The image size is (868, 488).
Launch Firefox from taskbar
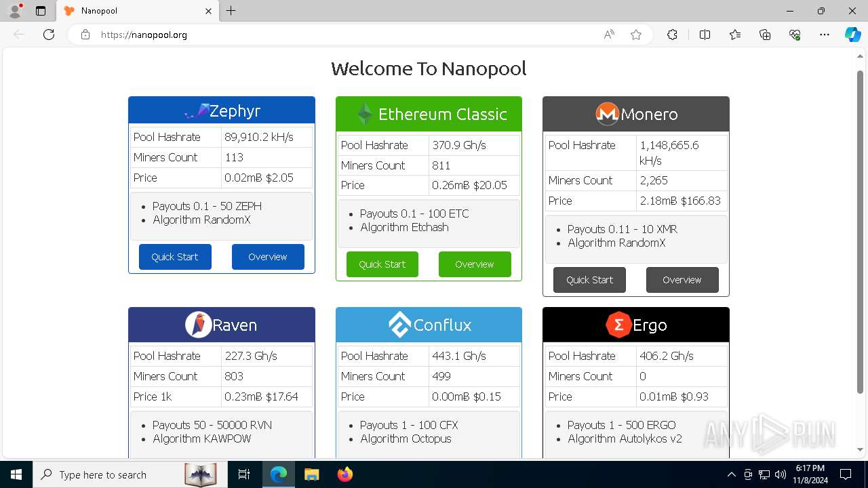[344, 474]
